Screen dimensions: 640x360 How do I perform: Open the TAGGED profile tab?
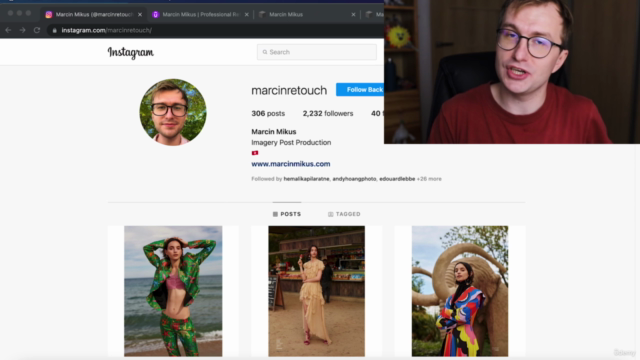[344, 214]
